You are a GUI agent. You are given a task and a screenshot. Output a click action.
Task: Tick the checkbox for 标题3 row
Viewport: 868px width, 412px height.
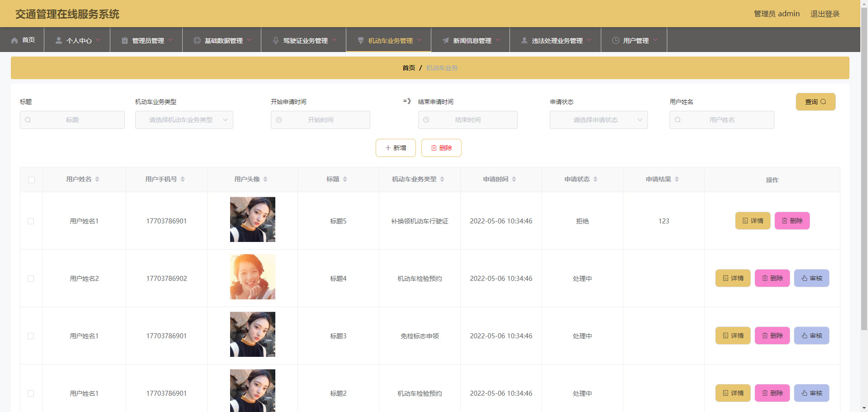(x=31, y=336)
